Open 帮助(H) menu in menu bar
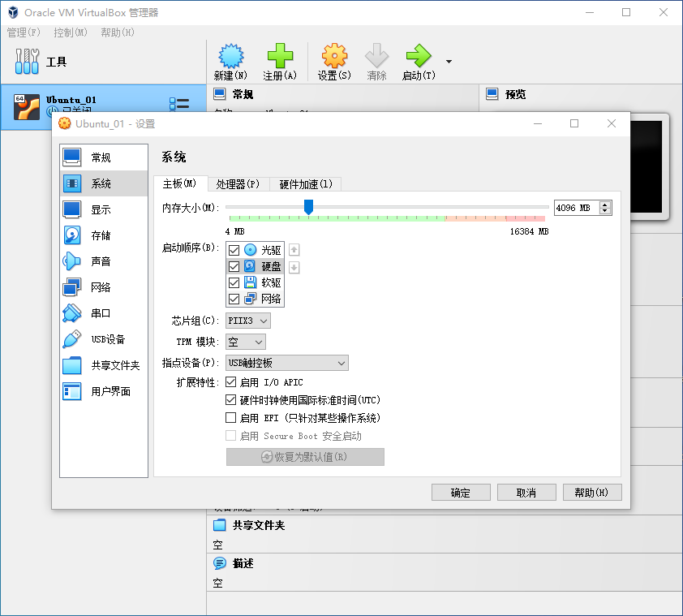 point(118,32)
